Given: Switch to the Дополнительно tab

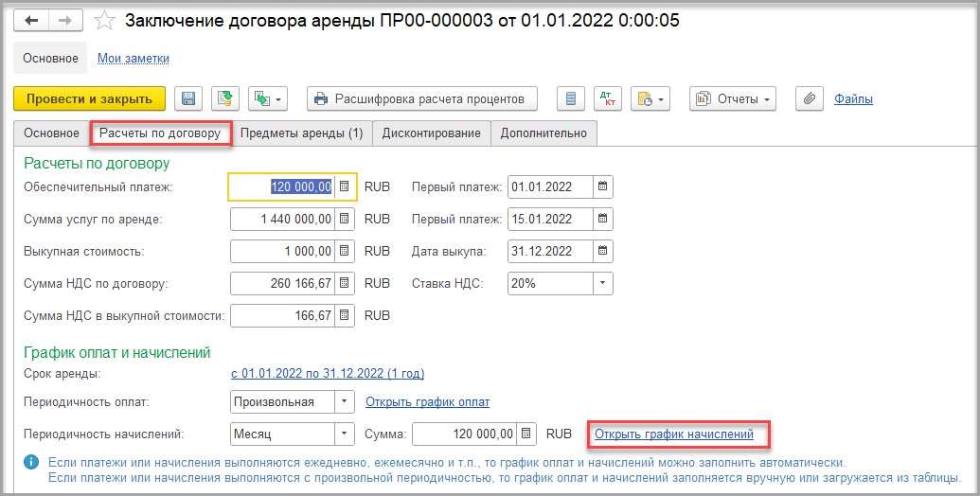Looking at the screenshot, I should (x=543, y=133).
